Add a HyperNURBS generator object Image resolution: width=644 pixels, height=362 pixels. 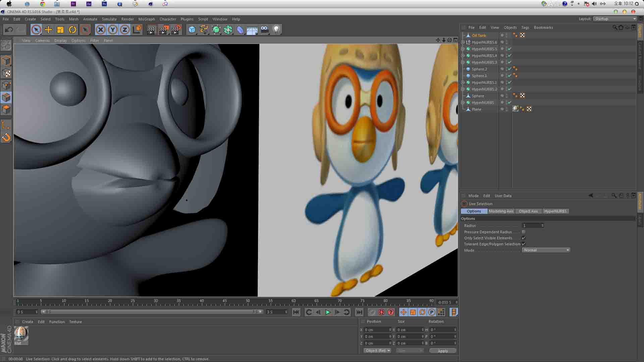click(x=216, y=30)
